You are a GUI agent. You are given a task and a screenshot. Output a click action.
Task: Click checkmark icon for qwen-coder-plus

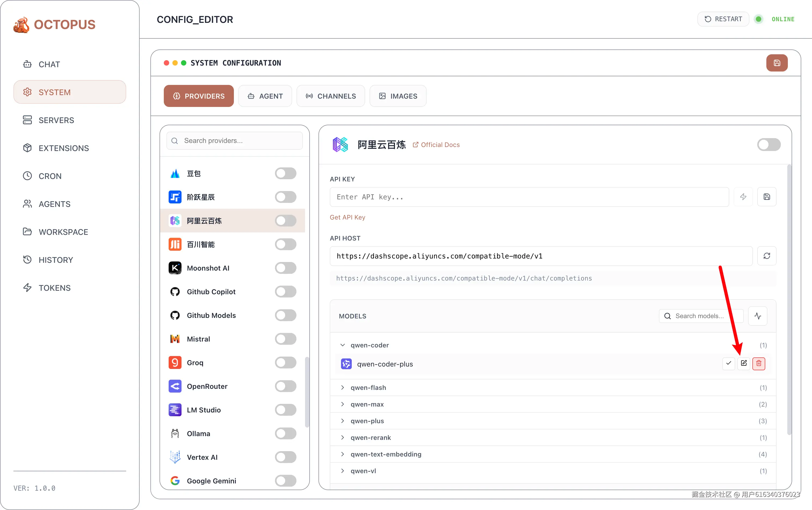click(x=728, y=363)
